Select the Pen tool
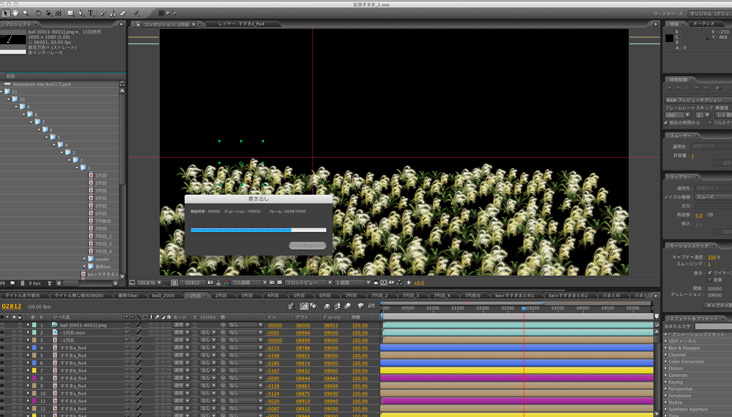Image resolution: width=732 pixels, height=417 pixels. (x=81, y=13)
